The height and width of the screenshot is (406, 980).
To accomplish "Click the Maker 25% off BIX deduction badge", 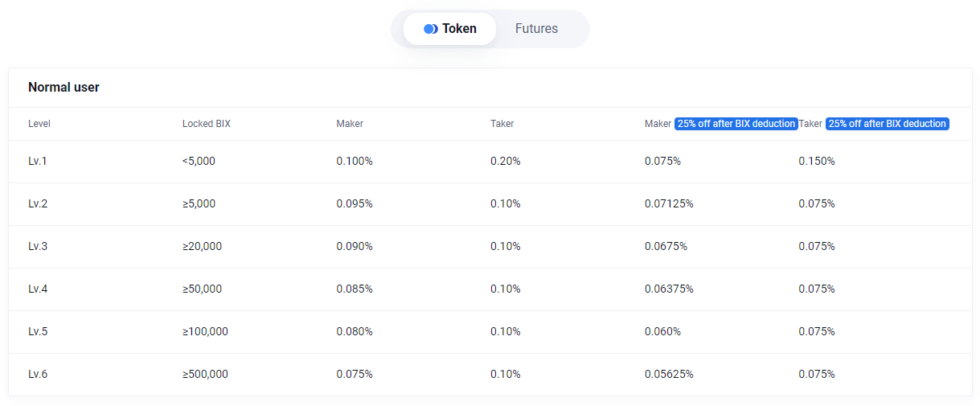I will pyautogui.click(x=736, y=124).
